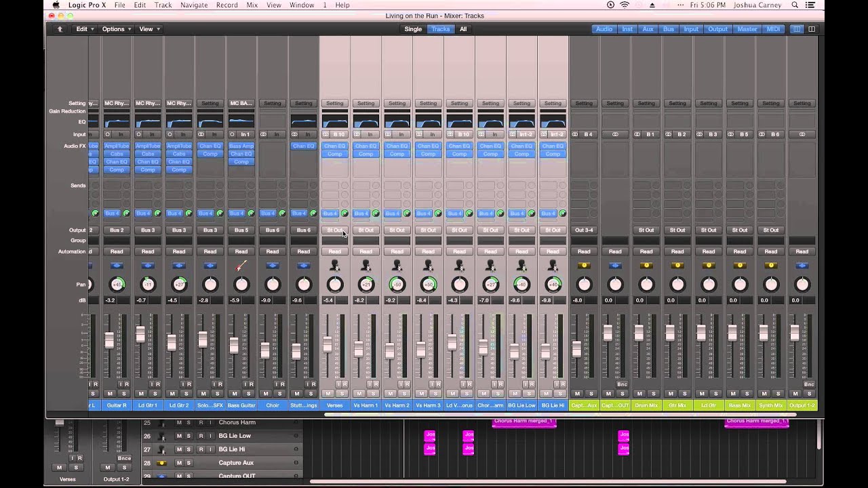Click the Vs Harm 1 channel's vocalist icon
The width and height of the screenshot is (868, 488).
366,266
